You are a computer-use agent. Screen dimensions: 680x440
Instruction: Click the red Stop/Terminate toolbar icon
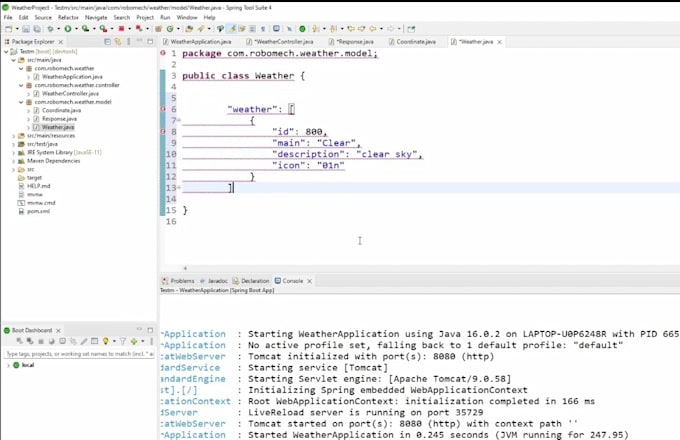120,29
